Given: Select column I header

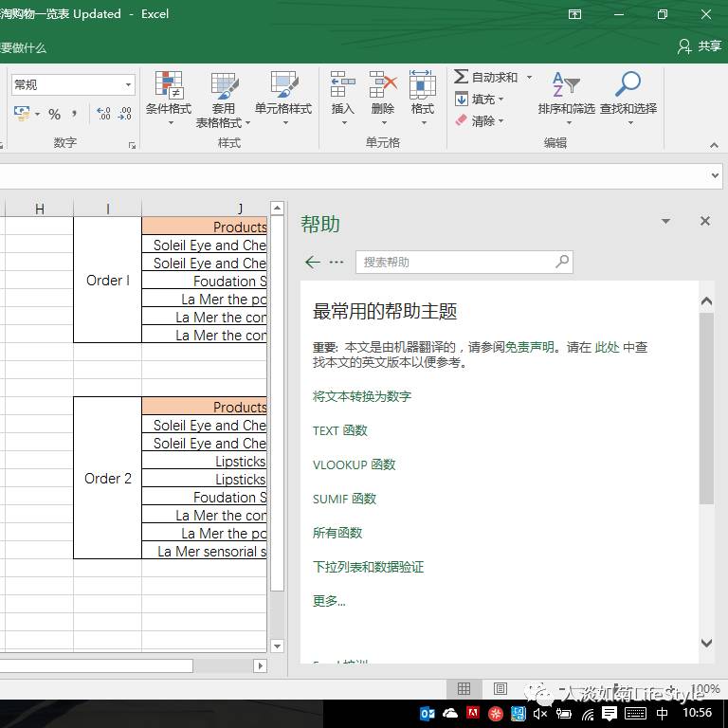Looking at the screenshot, I should 108,209.
